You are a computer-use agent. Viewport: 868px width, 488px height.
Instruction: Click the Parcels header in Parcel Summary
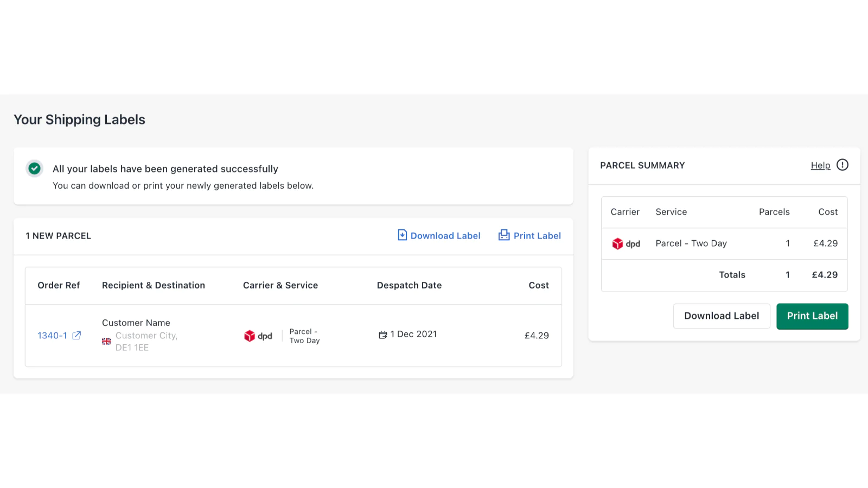(774, 212)
